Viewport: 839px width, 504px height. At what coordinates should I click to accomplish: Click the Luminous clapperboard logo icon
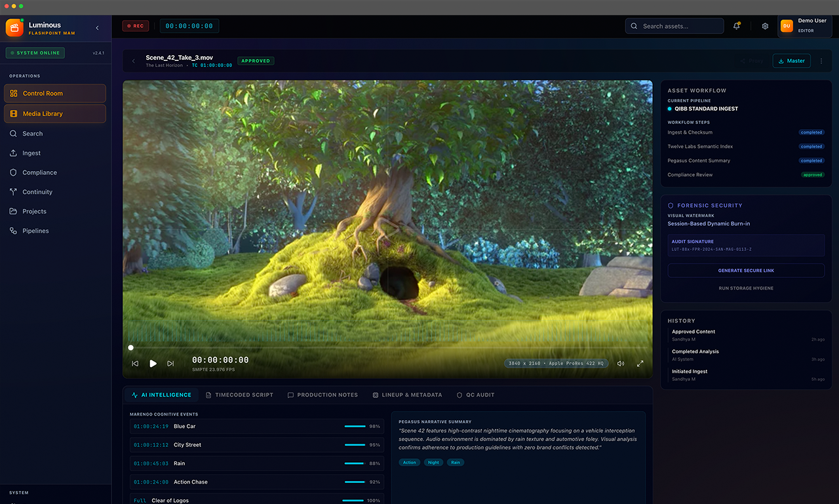point(14,28)
